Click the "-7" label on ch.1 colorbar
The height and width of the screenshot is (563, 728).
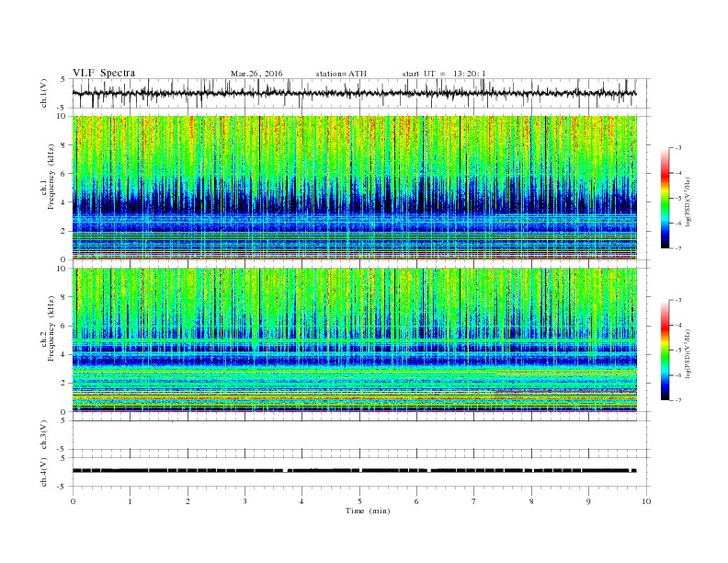(678, 248)
